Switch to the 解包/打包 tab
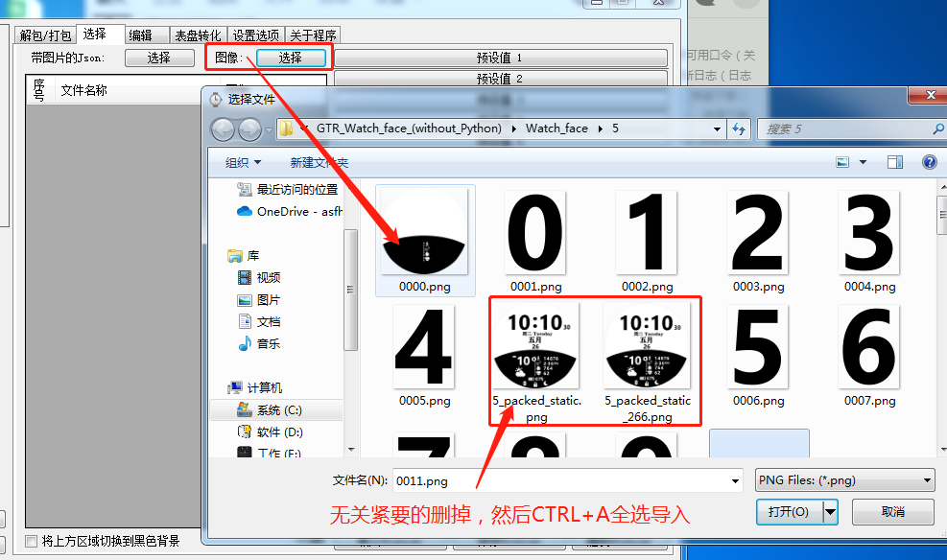 point(45,35)
